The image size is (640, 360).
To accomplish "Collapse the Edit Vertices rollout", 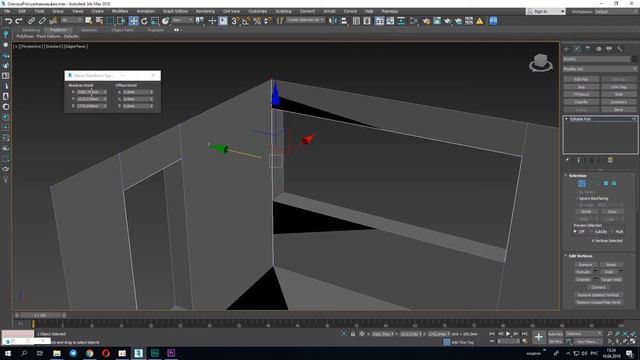I will pyautogui.click(x=580, y=256).
